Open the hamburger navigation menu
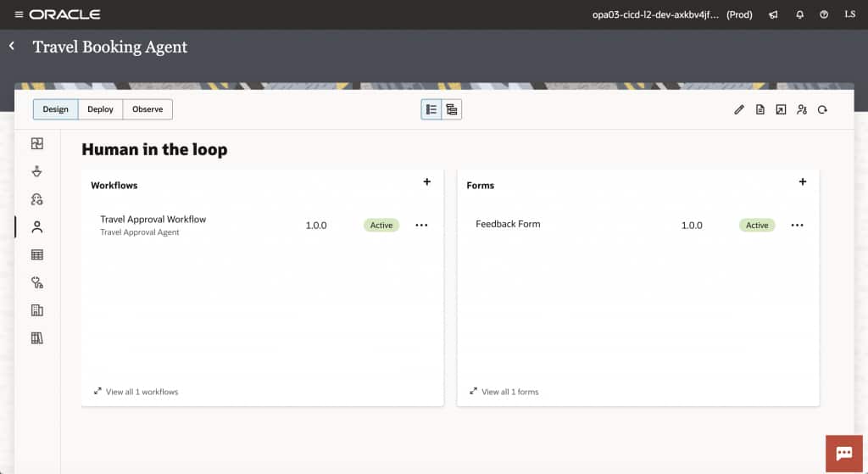 19,14
